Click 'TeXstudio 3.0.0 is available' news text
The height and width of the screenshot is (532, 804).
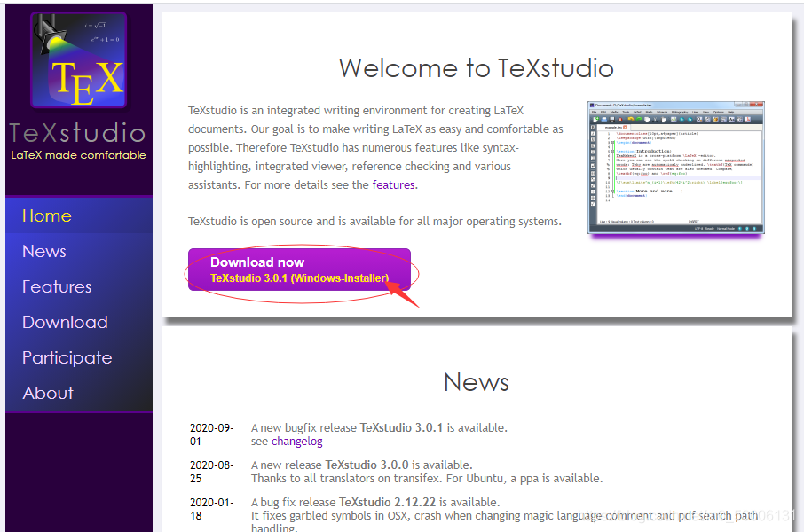click(361, 465)
